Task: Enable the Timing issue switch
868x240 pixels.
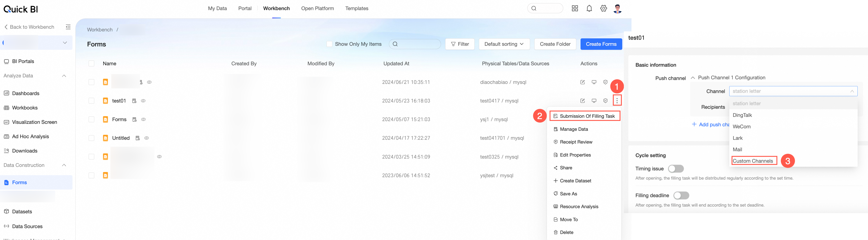Action: point(676,169)
